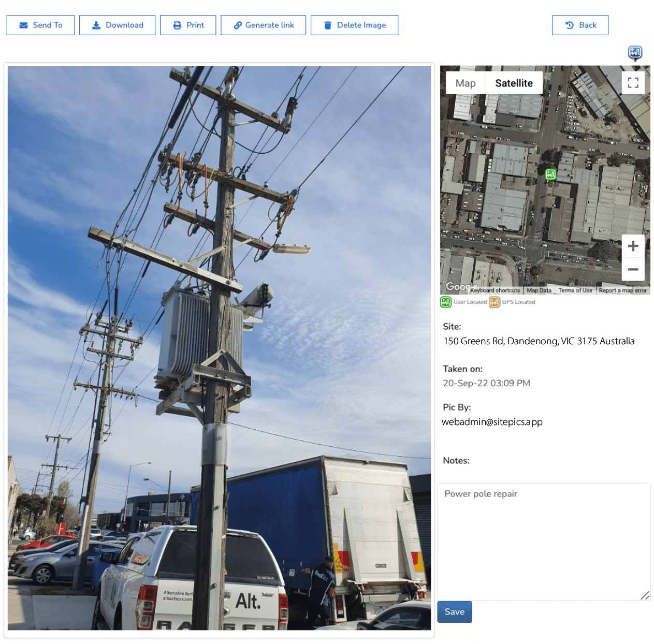Select site address 150 Greens Rd text
This screenshot has width=654, height=644.
point(539,341)
